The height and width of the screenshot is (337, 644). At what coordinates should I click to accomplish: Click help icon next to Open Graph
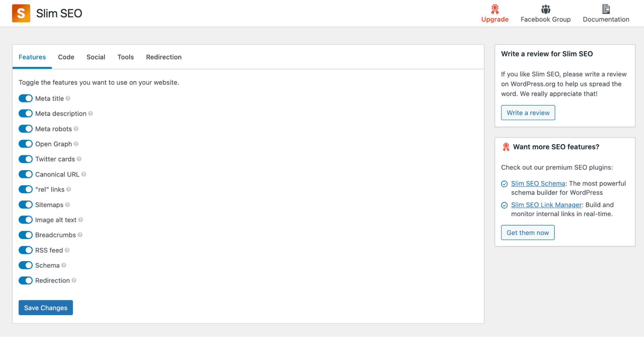[76, 144]
